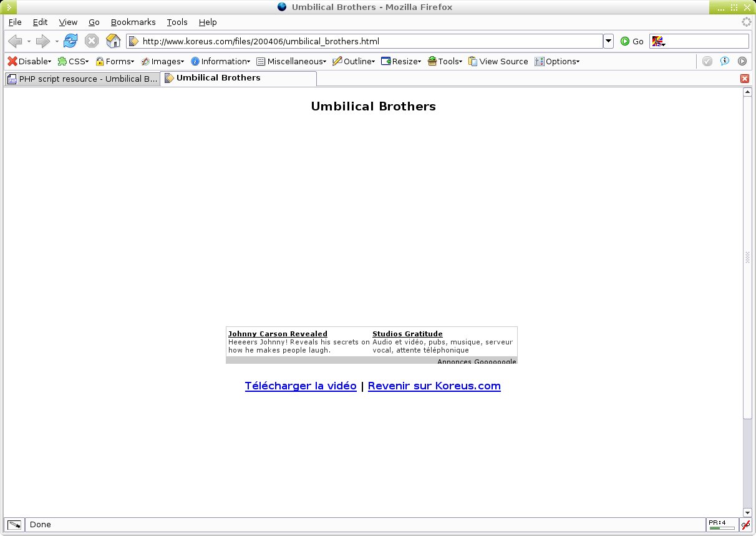Click the blue info speech-bubble icon

[725, 61]
